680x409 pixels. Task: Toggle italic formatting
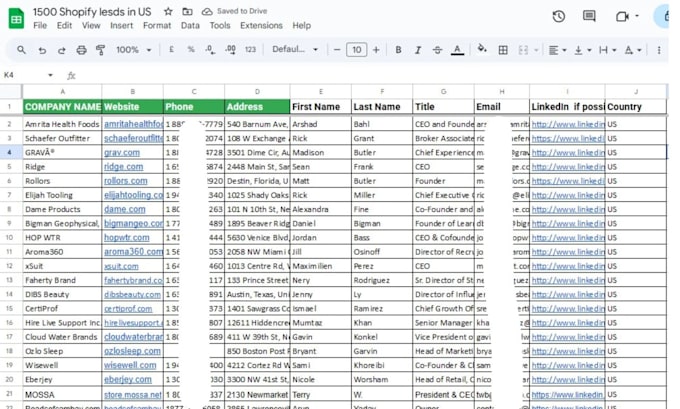point(418,50)
